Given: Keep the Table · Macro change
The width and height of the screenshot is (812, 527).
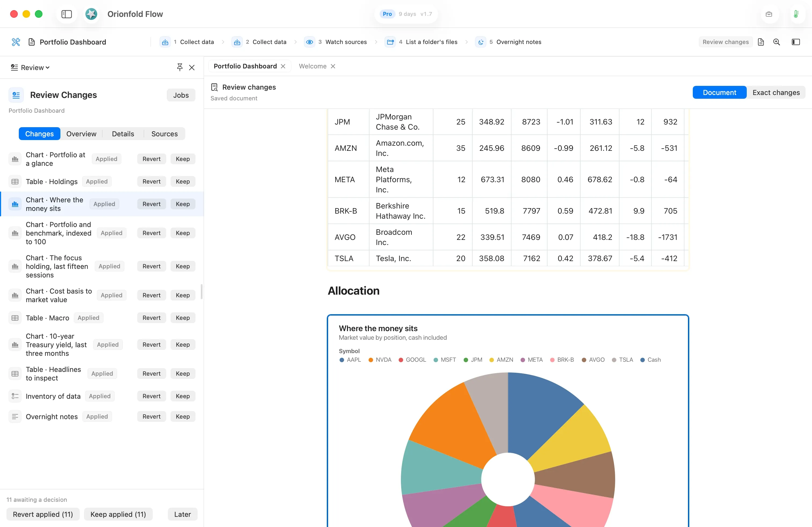Looking at the screenshot, I should pos(183,318).
